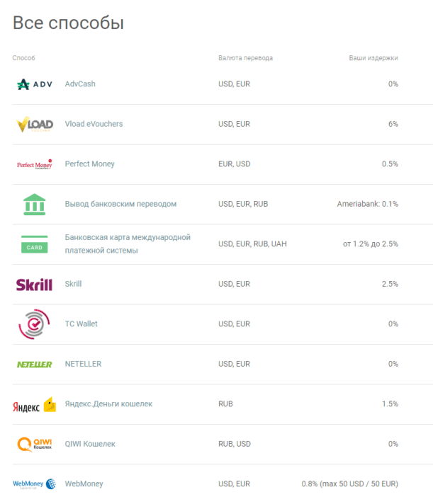The width and height of the screenshot is (433, 504).
Task: Choose the Skrill text link
Action: (x=73, y=284)
